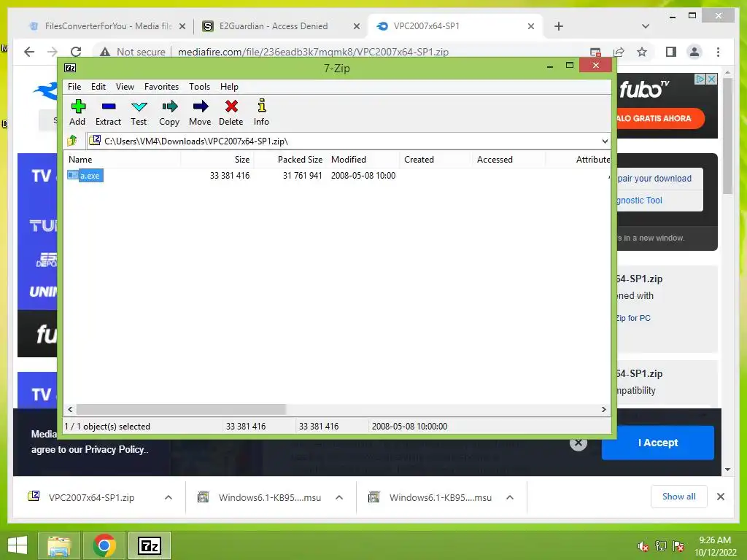747x560 pixels.
Task: Close the Chrome downloads bar
Action: [x=721, y=497]
